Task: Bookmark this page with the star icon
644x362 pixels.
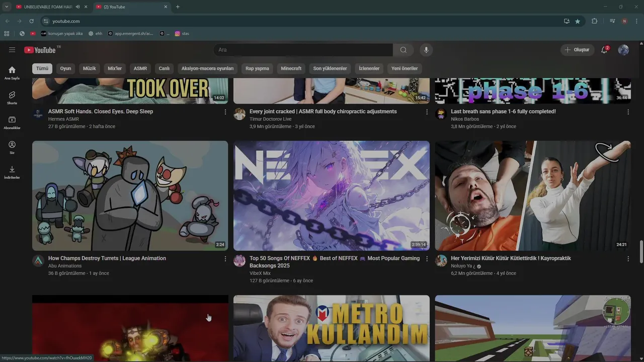Action: (578, 21)
